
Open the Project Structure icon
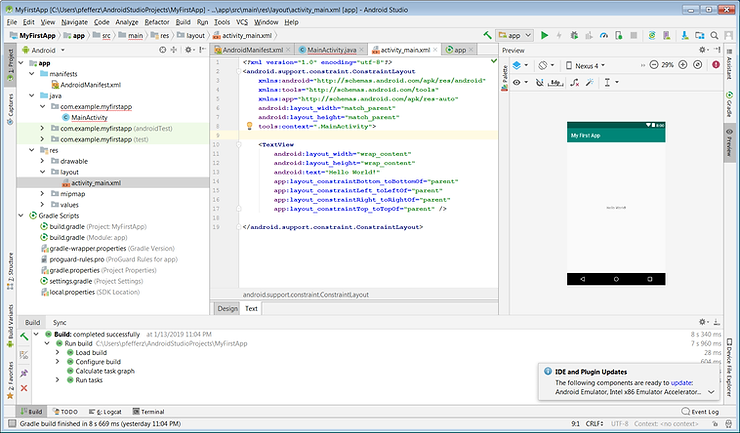[700, 35]
